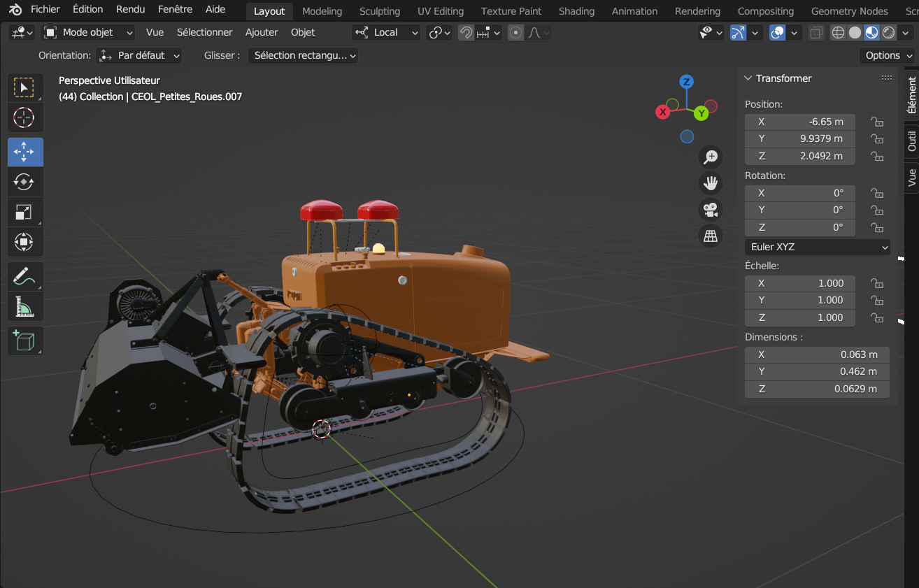Click the Dimensions Y field 0.462 m

[x=817, y=371]
